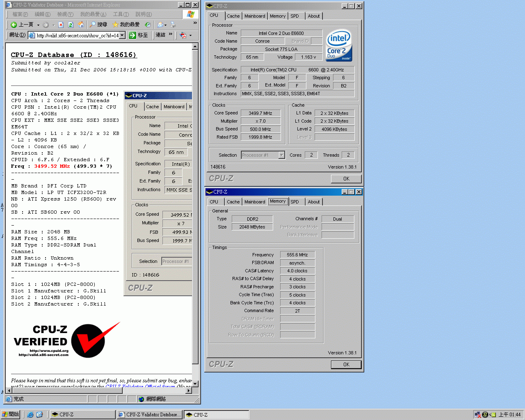Open the Forward button history dropdown arrow
The width and height of the screenshot is (525, 420).
point(53,25)
